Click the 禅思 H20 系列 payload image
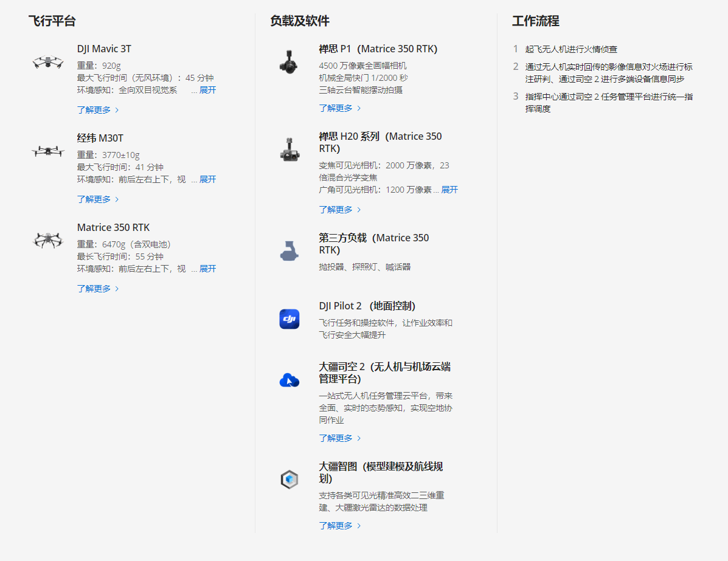Screen dimensions: 728x561 click(289, 149)
